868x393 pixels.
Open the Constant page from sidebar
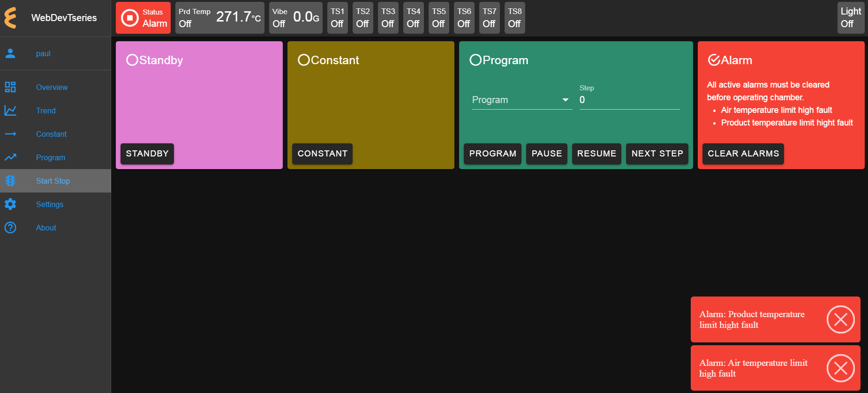(55, 134)
